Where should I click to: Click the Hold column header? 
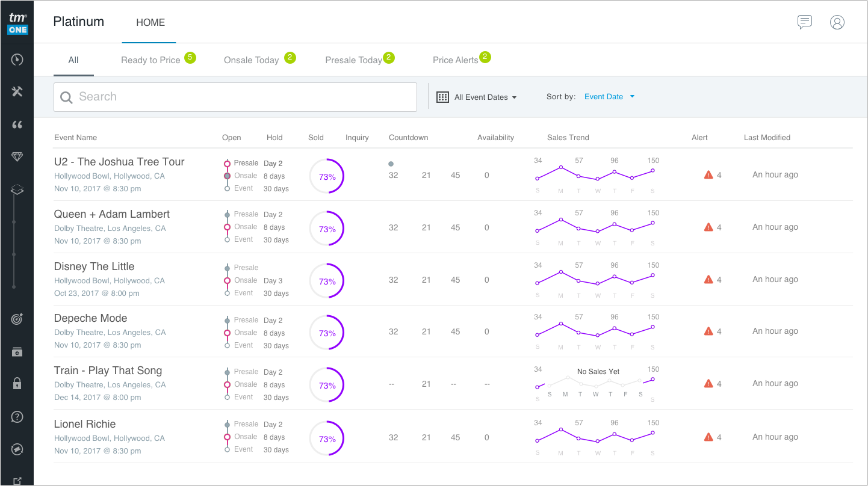point(274,138)
